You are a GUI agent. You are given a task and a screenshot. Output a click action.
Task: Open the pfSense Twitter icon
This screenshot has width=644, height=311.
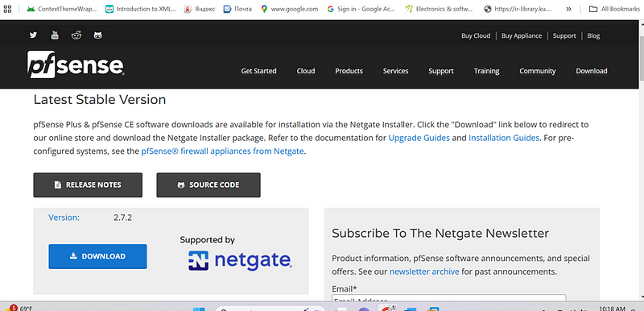tap(33, 35)
